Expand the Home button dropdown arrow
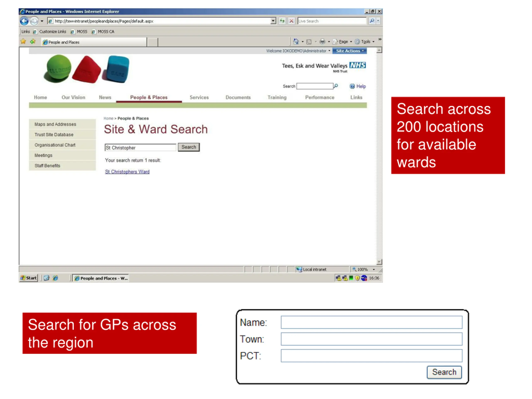 pyautogui.click(x=303, y=42)
